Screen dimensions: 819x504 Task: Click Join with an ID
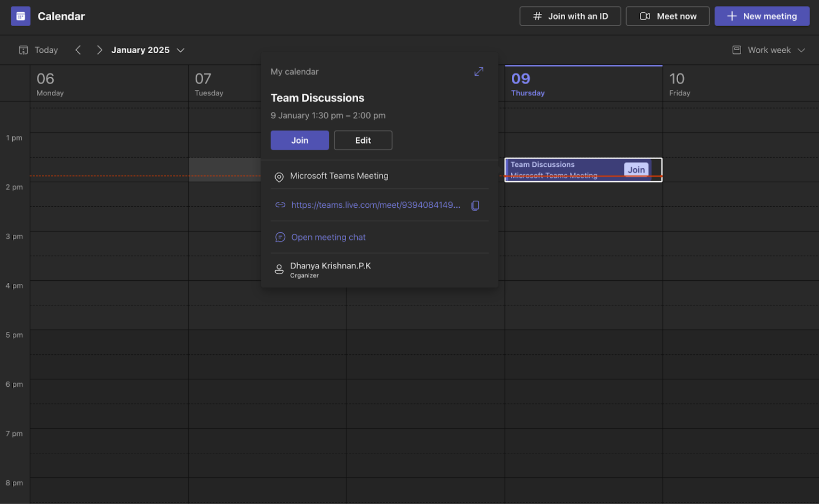[570, 16]
